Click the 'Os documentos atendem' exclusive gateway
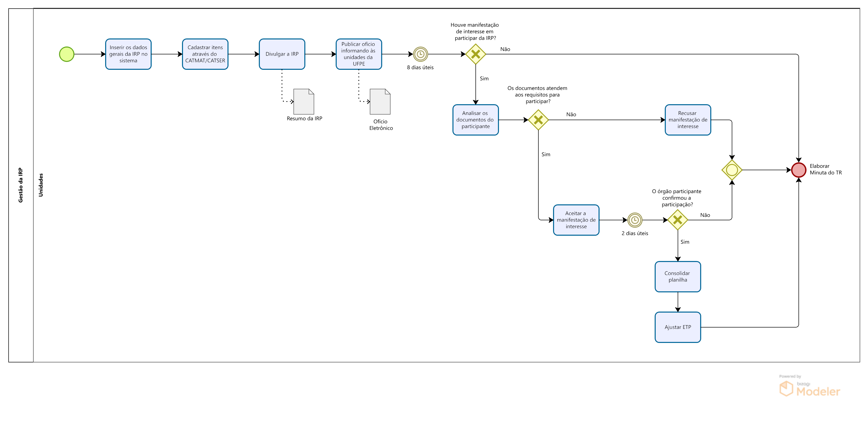This screenshot has width=868, height=436. point(538,120)
